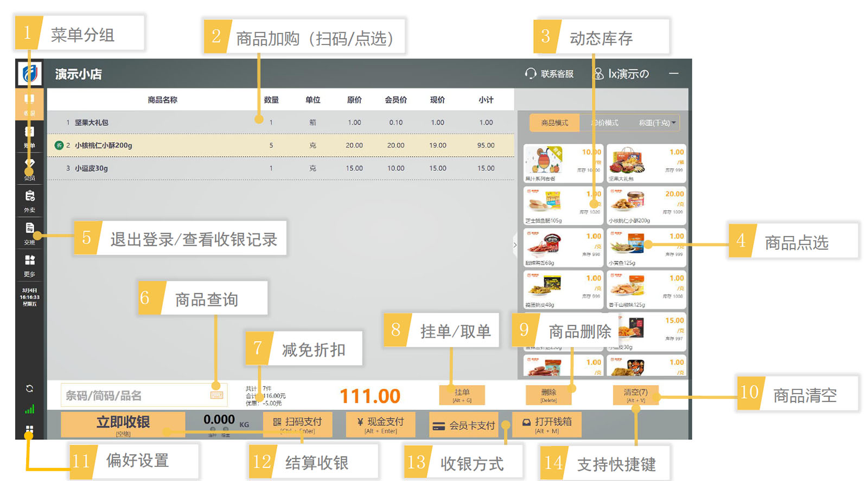
Task: Expand the 称重(千克) weight unit dropdown
Action: click(657, 123)
